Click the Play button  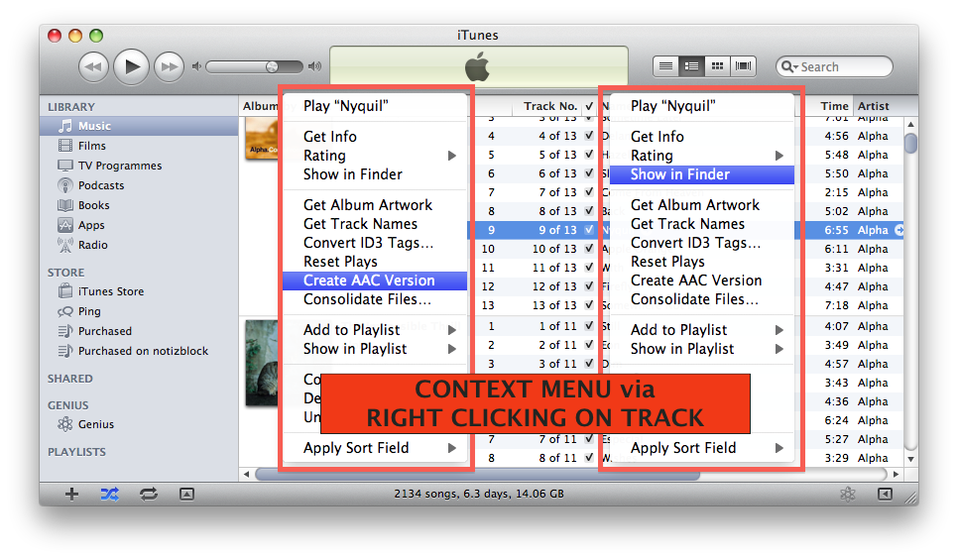[x=131, y=66]
